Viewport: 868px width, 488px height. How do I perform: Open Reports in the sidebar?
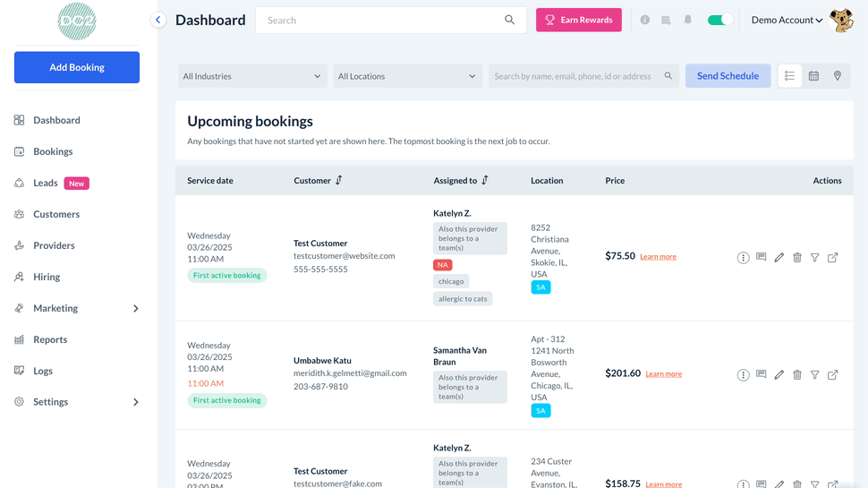(x=50, y=339)
